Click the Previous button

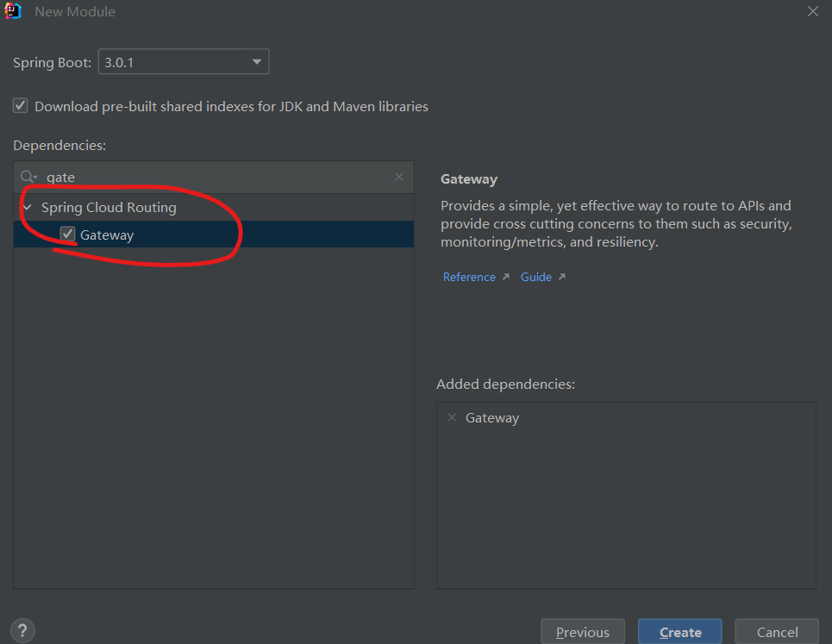(583, 632)
